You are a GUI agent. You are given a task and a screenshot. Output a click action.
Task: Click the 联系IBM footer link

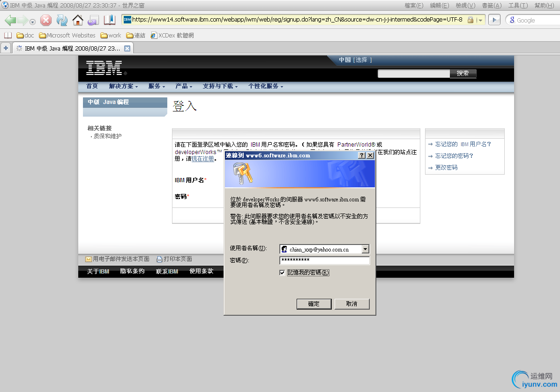(x=167, y=271)
